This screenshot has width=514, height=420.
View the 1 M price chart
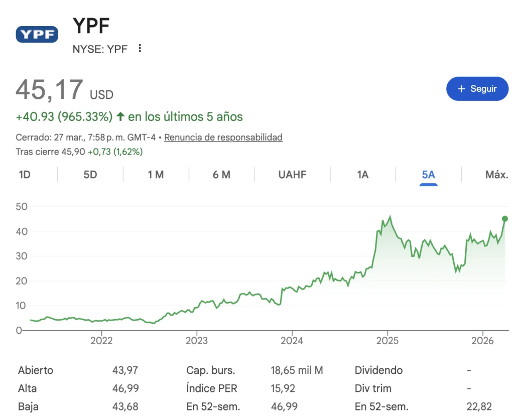tap(156, 174)
